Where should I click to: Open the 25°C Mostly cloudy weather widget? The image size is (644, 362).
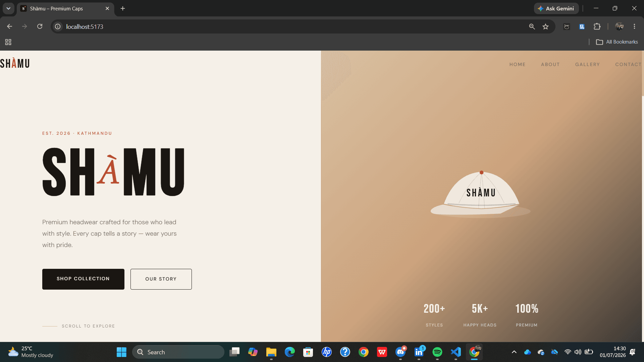pyautogui.click(x=31, y=352)
